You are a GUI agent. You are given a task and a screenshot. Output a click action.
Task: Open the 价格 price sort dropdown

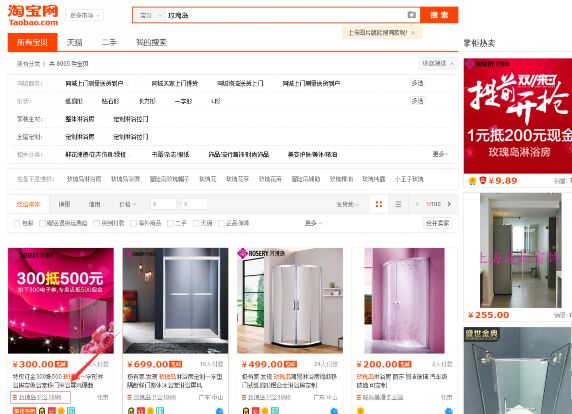[128, 204]
